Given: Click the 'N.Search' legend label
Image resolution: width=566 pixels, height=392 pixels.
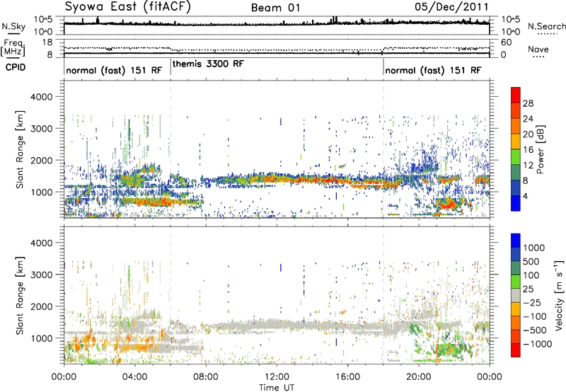Looking at the screenshot, I should point(547,26).
